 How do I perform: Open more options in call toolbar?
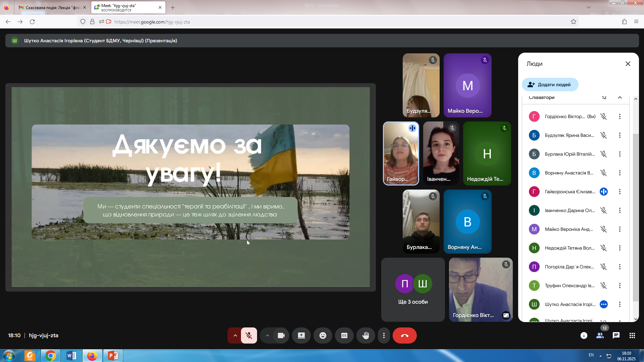click(x=384, y=335)
